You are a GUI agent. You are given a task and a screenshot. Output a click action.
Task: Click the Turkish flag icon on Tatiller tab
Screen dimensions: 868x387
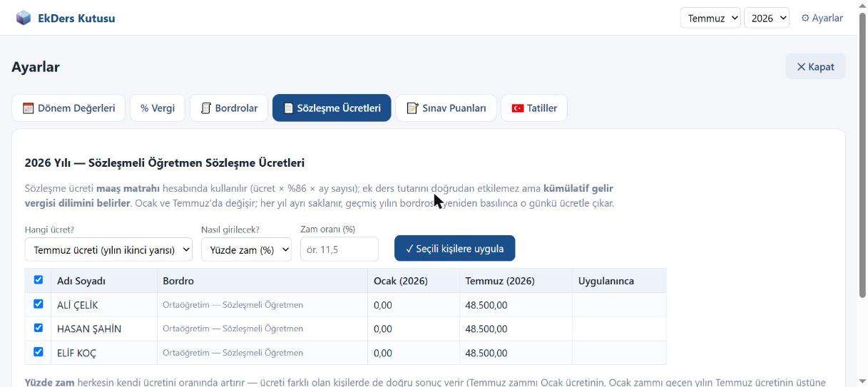pos(518,108)
